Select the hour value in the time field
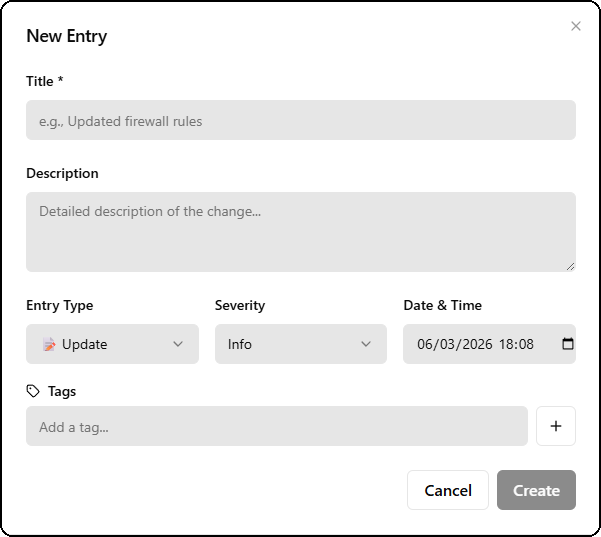601x537 pixels. pyautogui.click(x=507, y=344)
